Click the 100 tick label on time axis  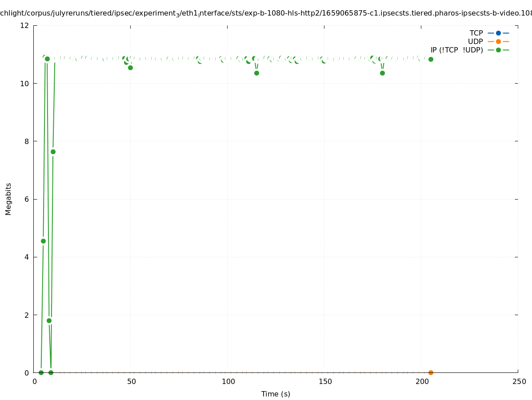[228, 381]
